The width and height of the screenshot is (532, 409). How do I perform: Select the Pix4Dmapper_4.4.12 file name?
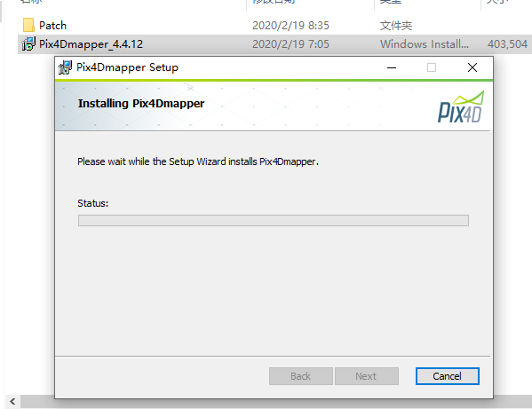point(91,44)
